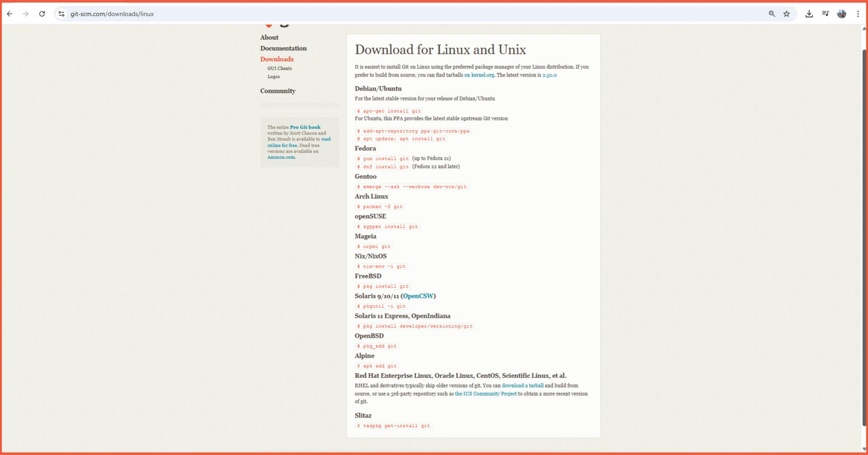
Task: Reload the page with the refresh icon
Action: point(42,14)
